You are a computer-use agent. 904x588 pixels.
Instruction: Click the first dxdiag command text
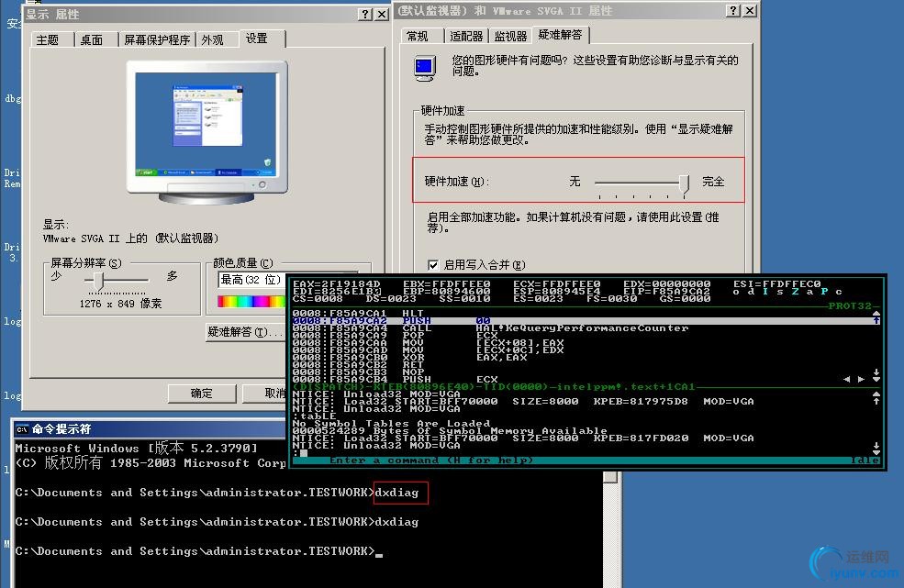(396, 493)
